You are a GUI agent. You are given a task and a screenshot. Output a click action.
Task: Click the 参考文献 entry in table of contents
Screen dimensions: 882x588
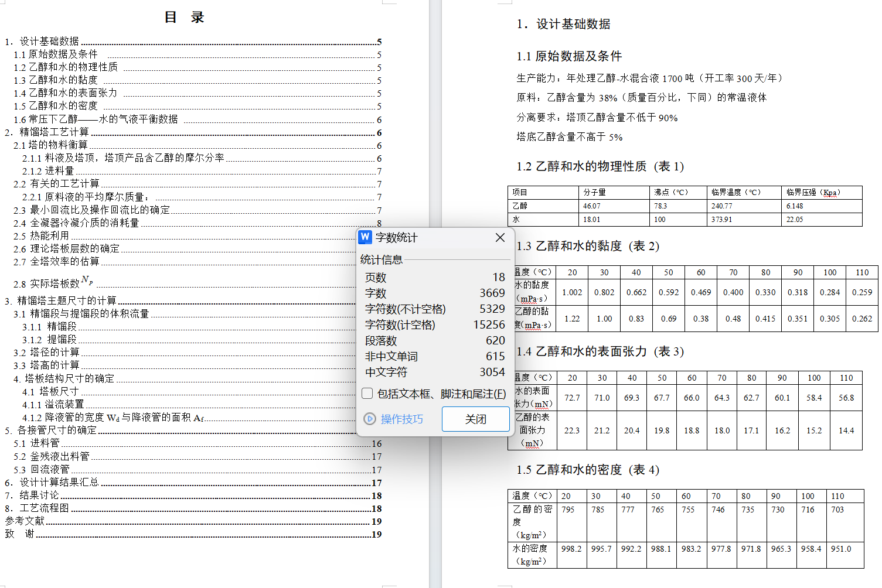pyautogui.click(x=25, y=521)
